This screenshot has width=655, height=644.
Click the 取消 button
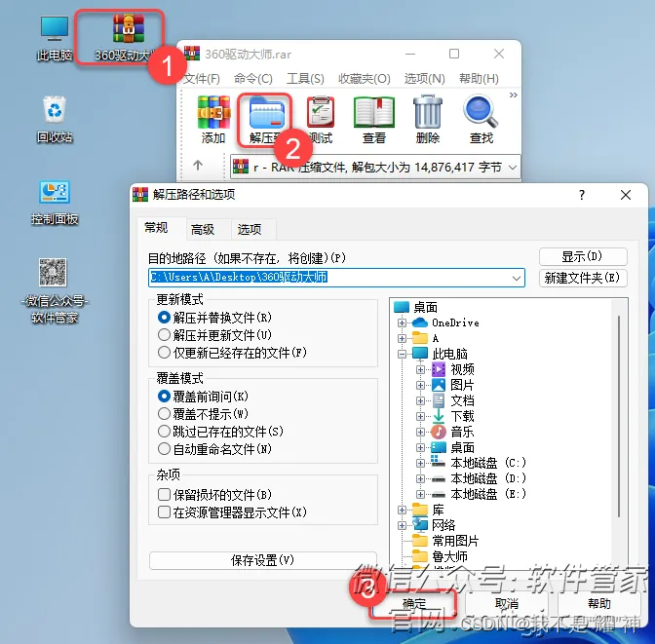point(507,604)
